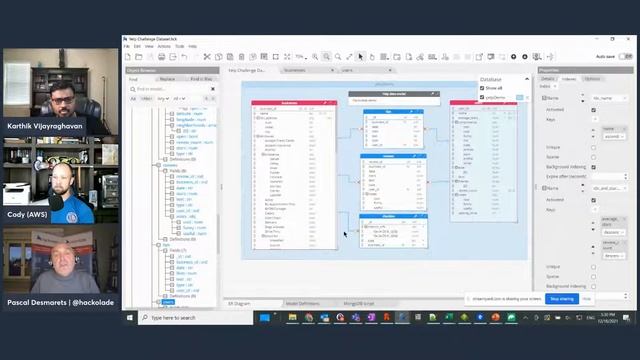Open the Windows Start menu

[130, 318]
